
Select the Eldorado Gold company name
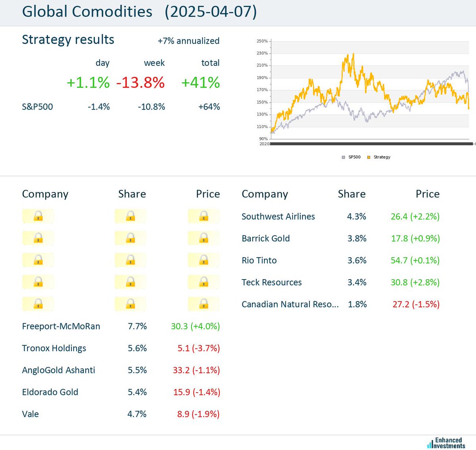point(50,392)
